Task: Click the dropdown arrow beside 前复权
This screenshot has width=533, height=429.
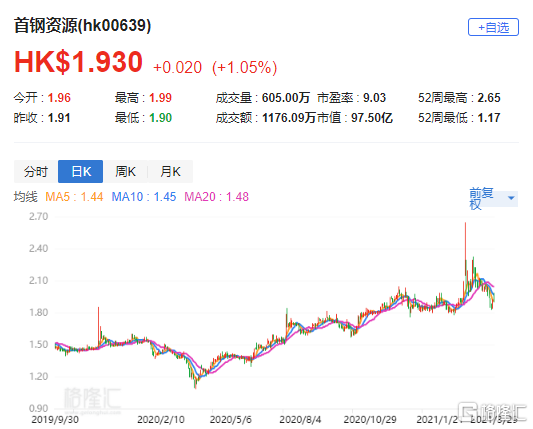Action: click(511, 198)
